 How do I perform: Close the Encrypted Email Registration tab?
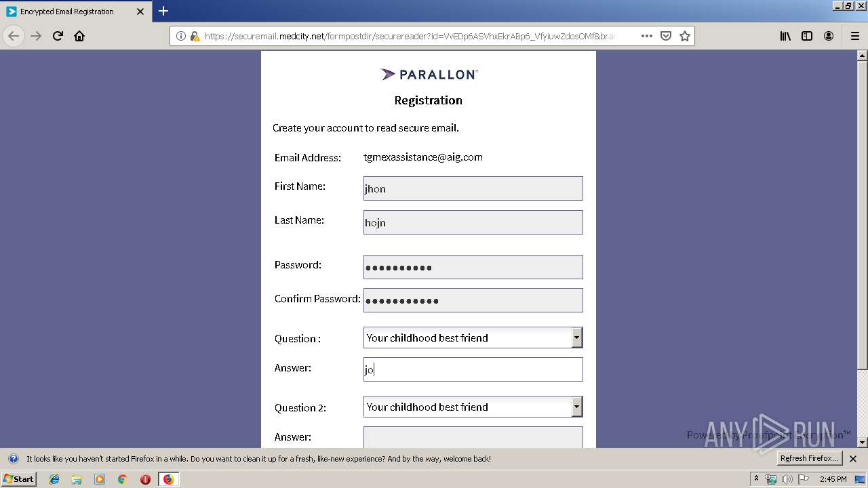140,12
